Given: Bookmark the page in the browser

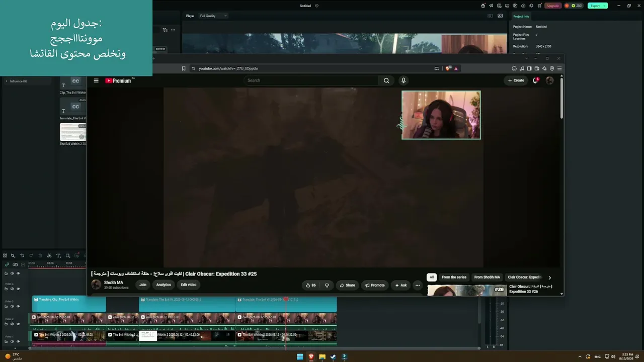Looking at the screenshot, I should click(x=184, y=68).
